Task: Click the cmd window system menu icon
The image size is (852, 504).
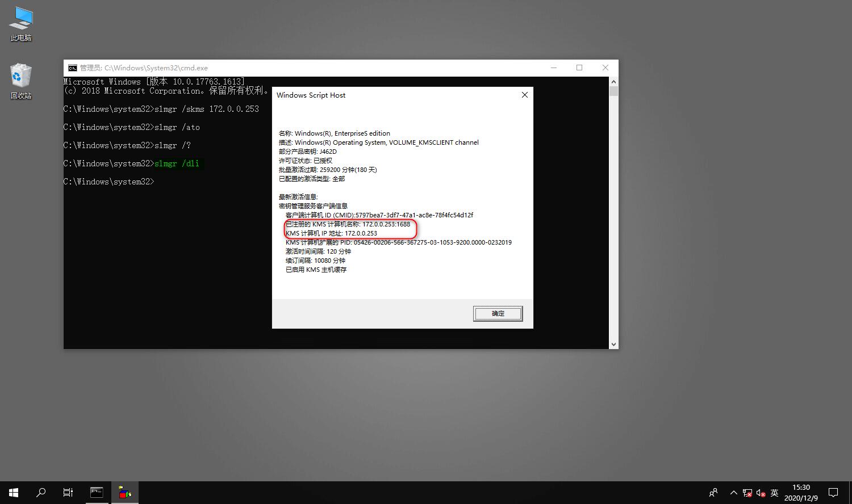Action: (72, 68)
